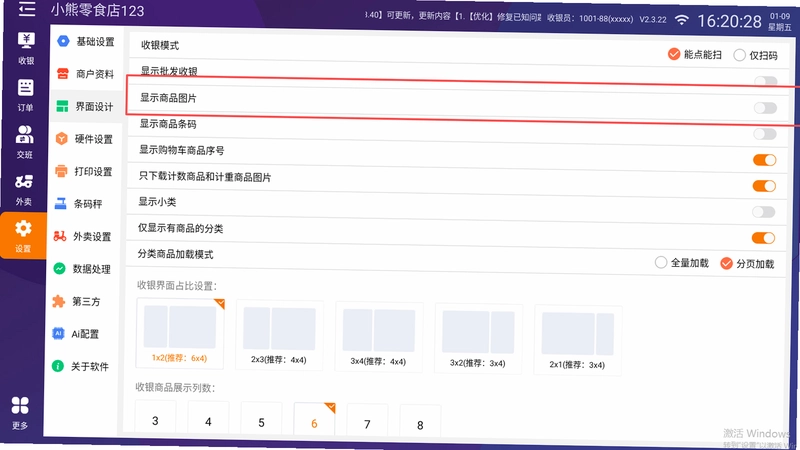Select 分页加载 loading mode
Viewport: 800px width, 450px height.
[x=747, y=263]
